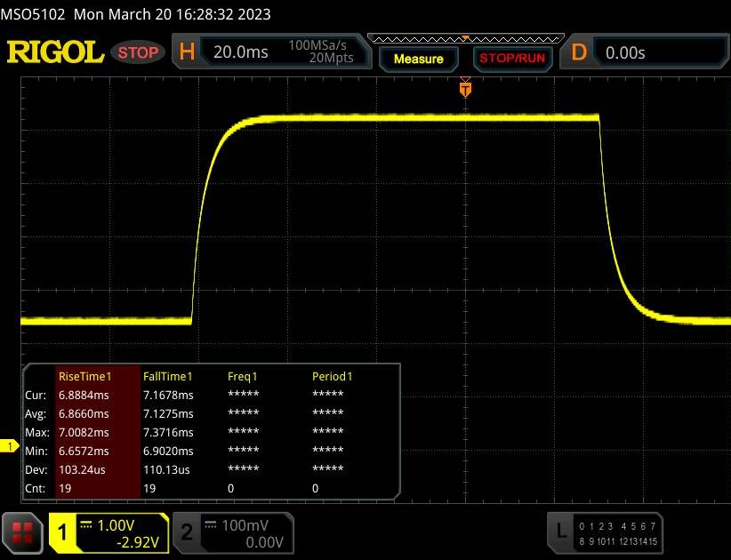The height and width of the screenshot is (560, 731).
Task: Select the FallTime1 measurement column header
Action: coord(168,376)
